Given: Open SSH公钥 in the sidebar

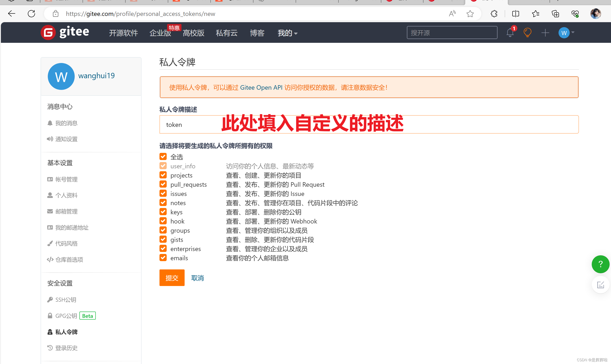Looking at the screenshot, I should [65, 299].
